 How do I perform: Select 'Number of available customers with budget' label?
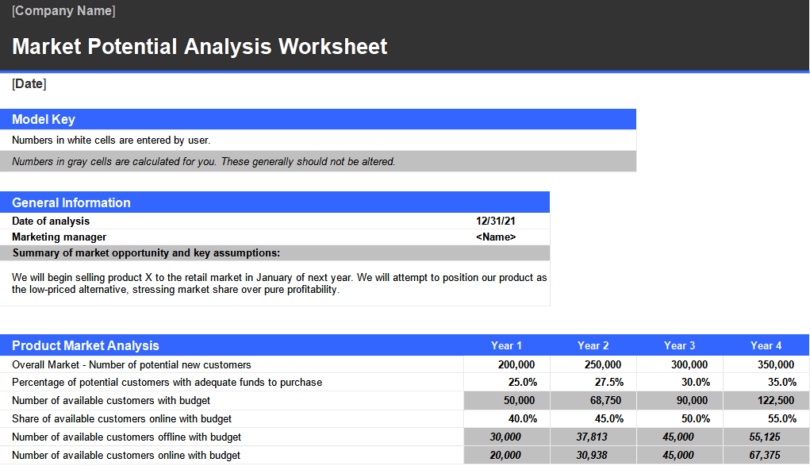111,400
